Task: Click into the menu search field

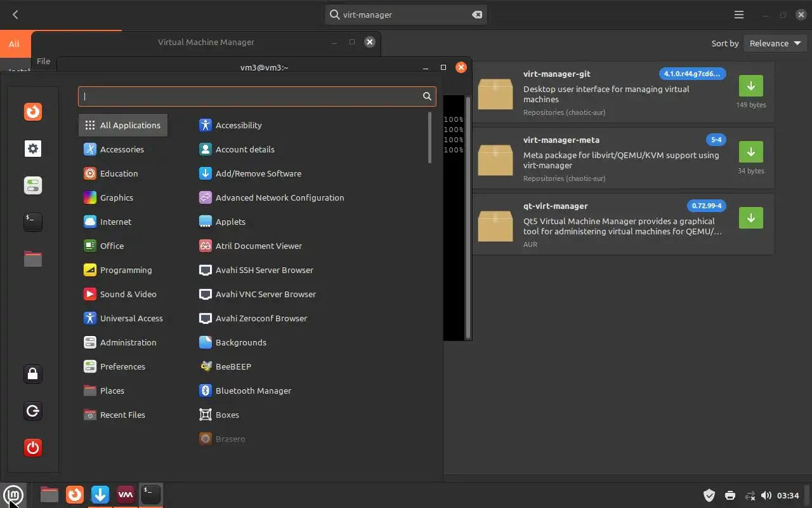Action: pyautogui.click(x=257, y=97)
